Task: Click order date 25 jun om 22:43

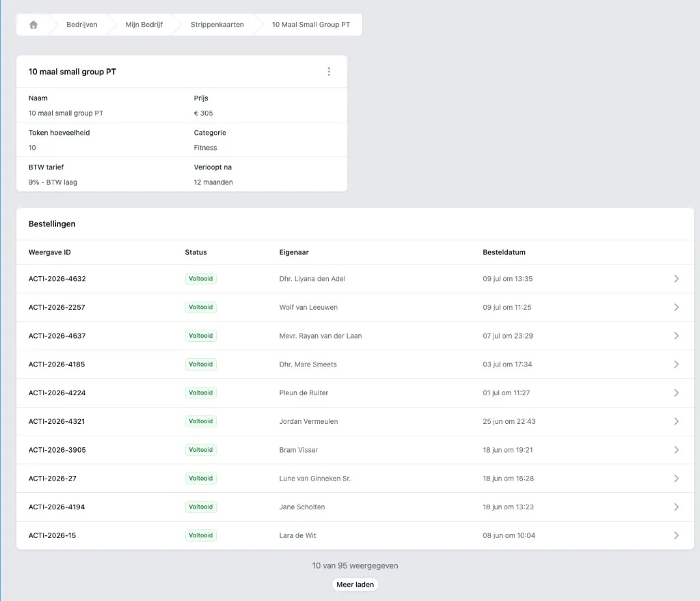Action: pyautogui.click(x=509, y=421)
